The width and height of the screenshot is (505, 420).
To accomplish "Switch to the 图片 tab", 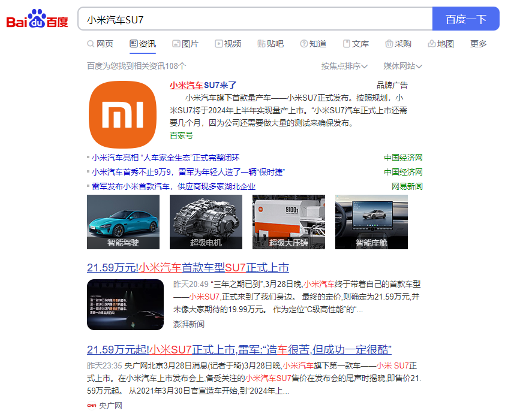I will [185, 44].
